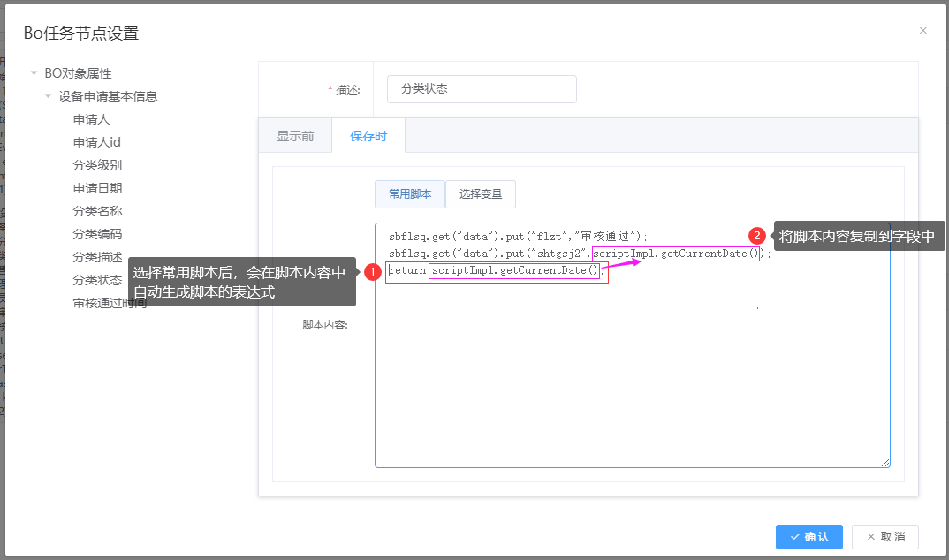Choose 分类级别 in the tree
The height and width of the screenshot is (560, 949).
[97, 165]
